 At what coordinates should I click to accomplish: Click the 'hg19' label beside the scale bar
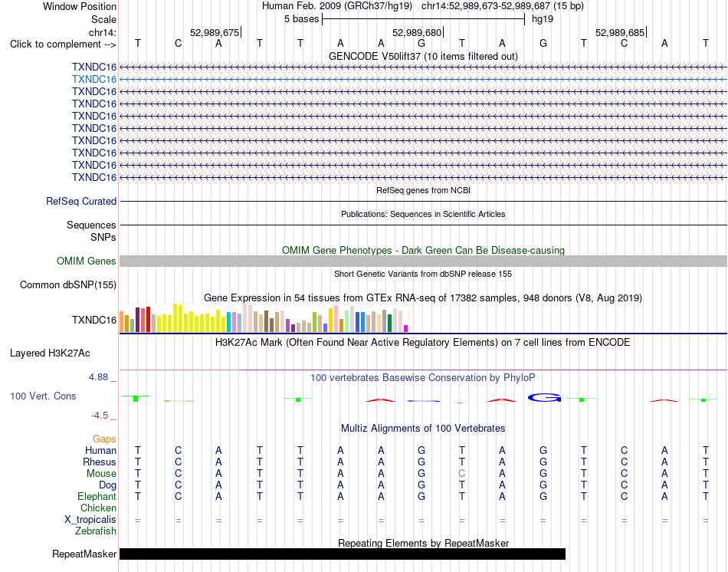click(543, 19)
